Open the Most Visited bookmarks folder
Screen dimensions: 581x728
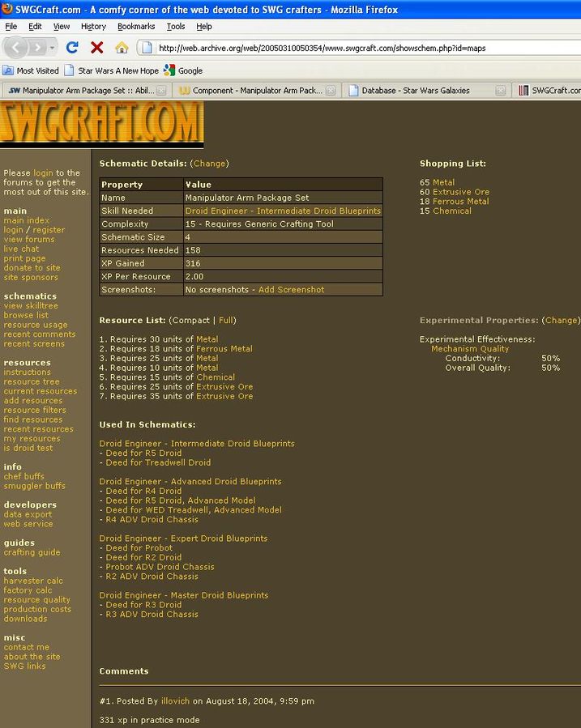click(31, 70)
